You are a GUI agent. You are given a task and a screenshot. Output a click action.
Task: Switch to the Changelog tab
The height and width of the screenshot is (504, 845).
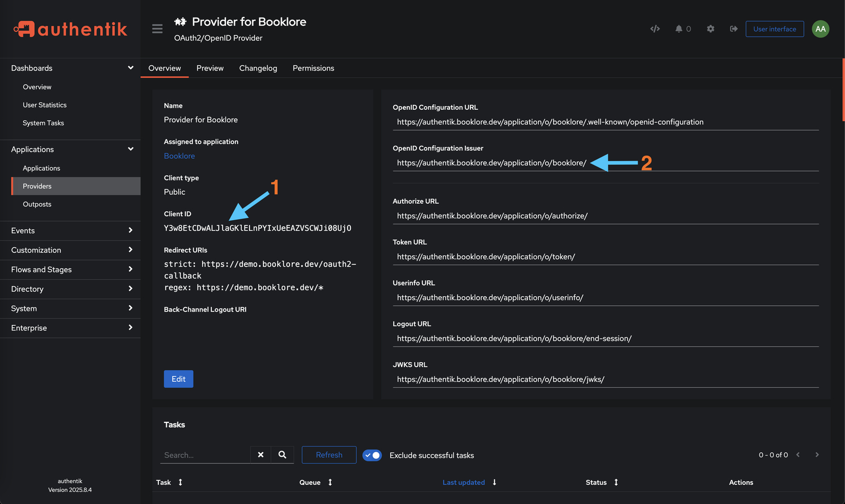click(258, 68)
